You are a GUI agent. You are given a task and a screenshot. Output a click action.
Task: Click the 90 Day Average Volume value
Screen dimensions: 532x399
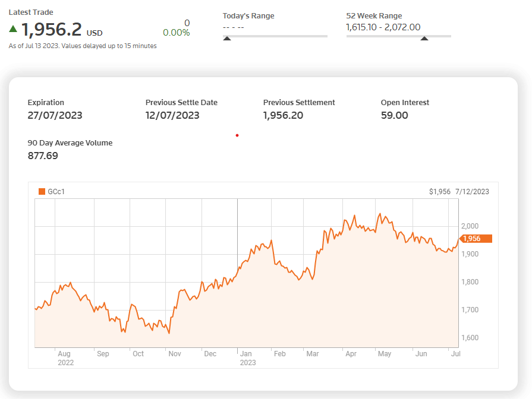pos(43,156)
